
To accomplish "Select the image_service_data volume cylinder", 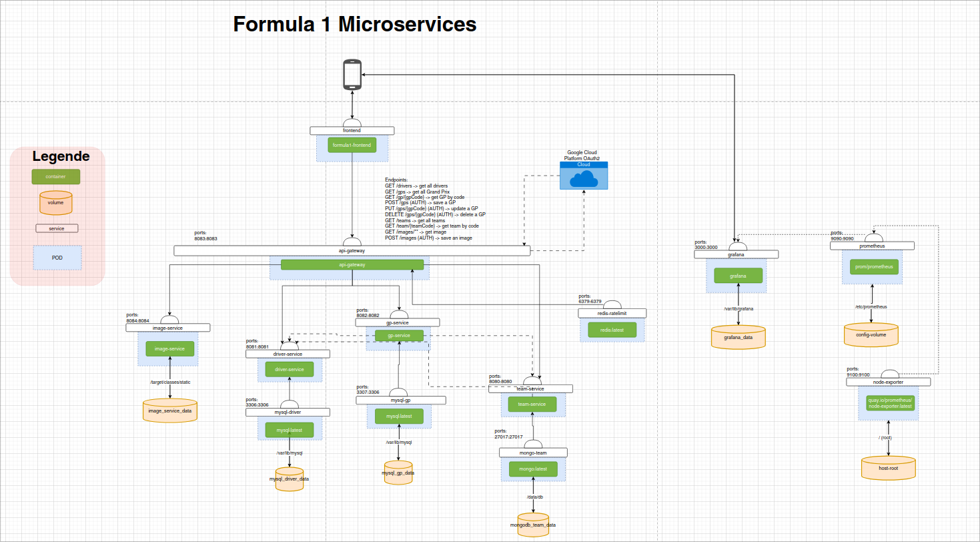I will (170, 410).
